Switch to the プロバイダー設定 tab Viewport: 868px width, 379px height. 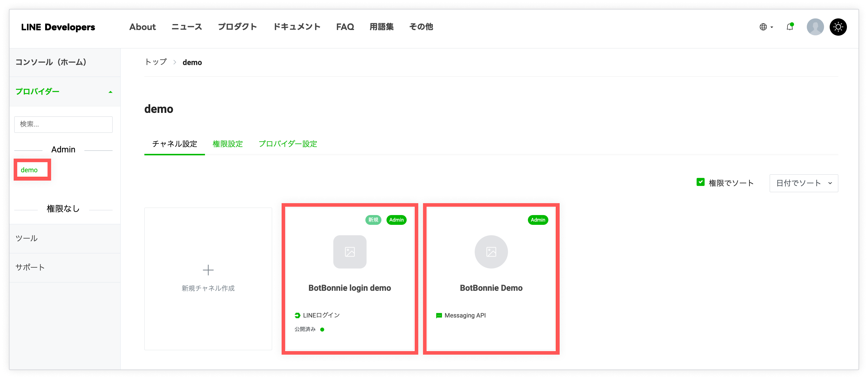click(288, 144)
